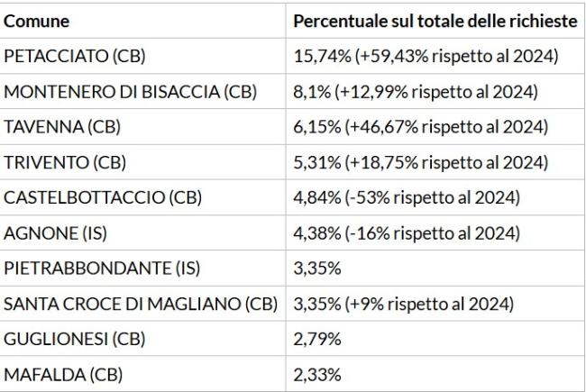Select the MAFALDA (CB) cell

click(63, 373)
